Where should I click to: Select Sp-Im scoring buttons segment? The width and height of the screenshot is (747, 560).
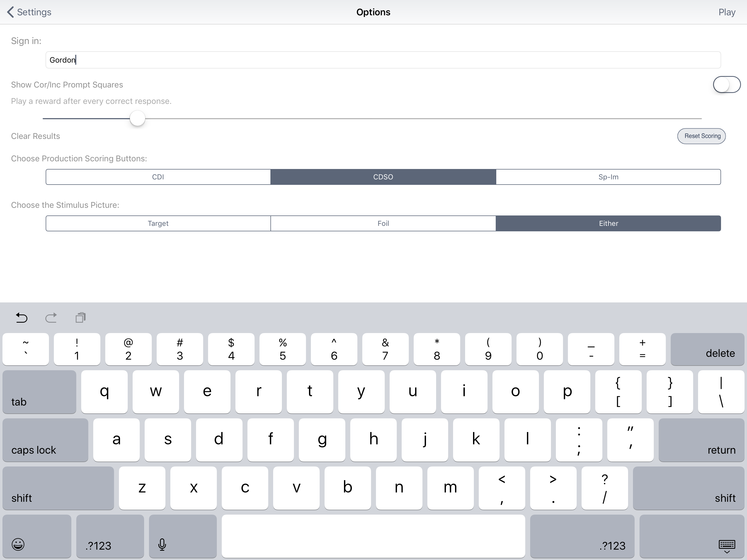(x=608, y=177)
